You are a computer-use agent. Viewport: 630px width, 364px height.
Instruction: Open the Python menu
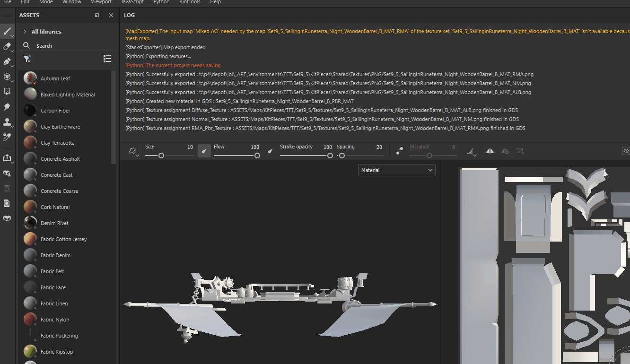[161, 2]
